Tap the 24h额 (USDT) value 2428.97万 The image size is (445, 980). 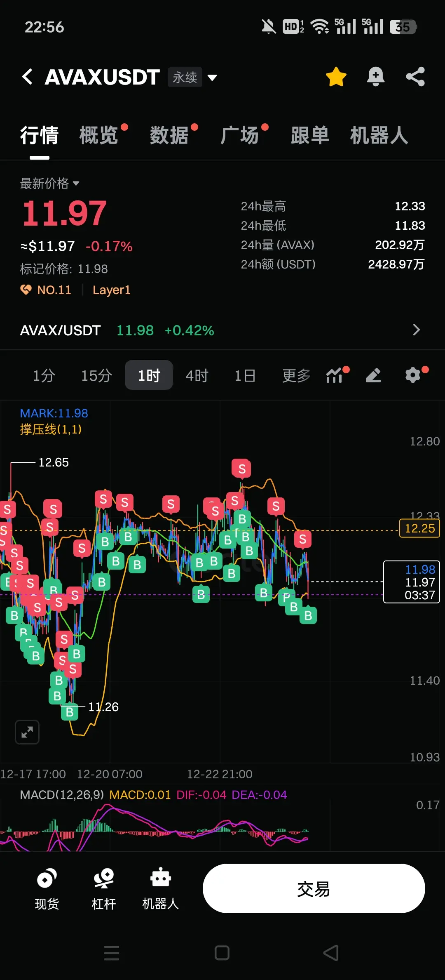(396, 264)
